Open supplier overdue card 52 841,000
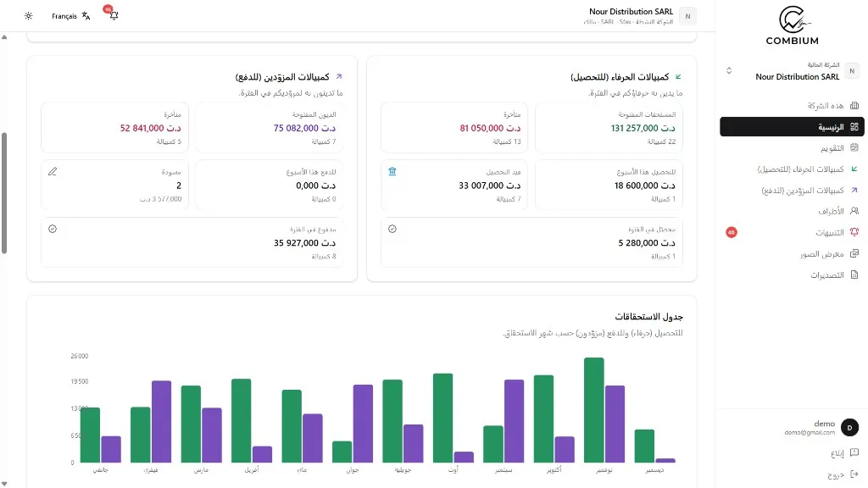 114,127
